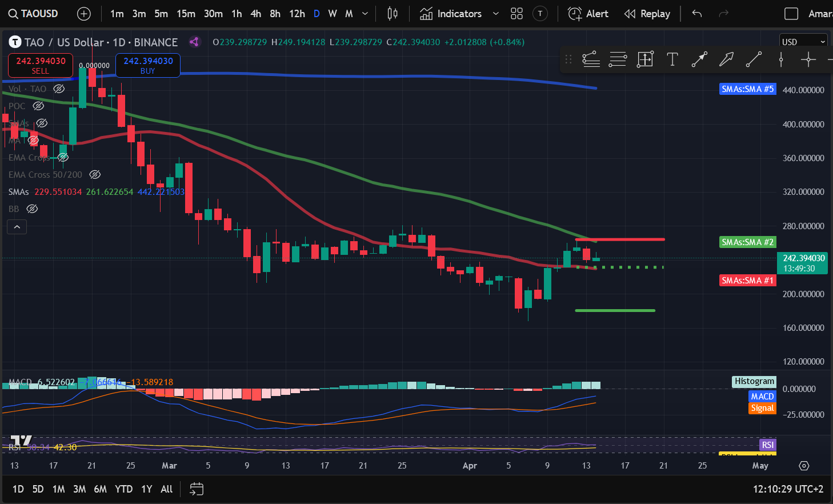Image resolution: width=833 pixels, height=504 pixels.
Task: Set date range to 5D
Action: tap(38, 489)
